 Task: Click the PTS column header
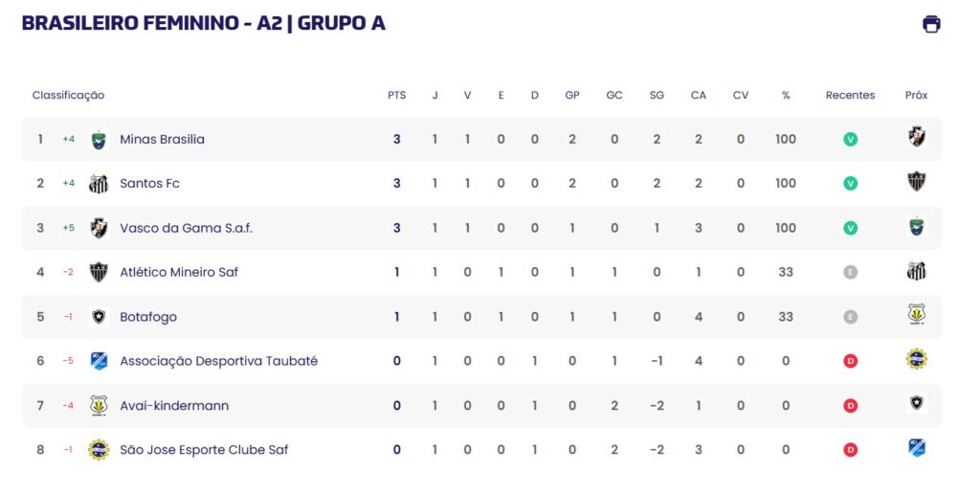396,95
